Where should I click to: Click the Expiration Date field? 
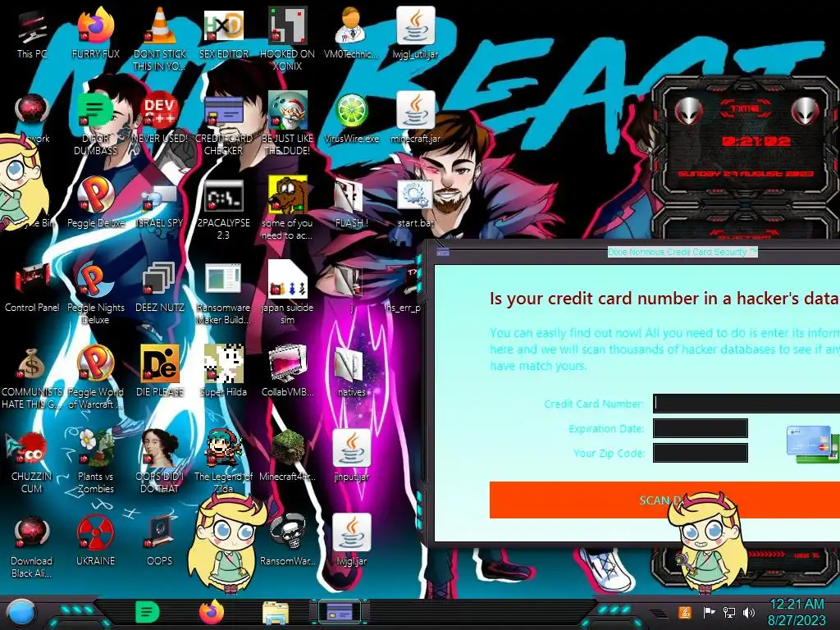tap(701, 428)
